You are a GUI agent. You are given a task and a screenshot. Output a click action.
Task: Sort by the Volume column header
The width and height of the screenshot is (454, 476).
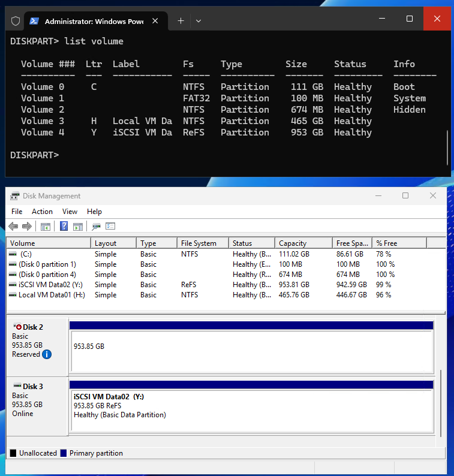point(49,243)
